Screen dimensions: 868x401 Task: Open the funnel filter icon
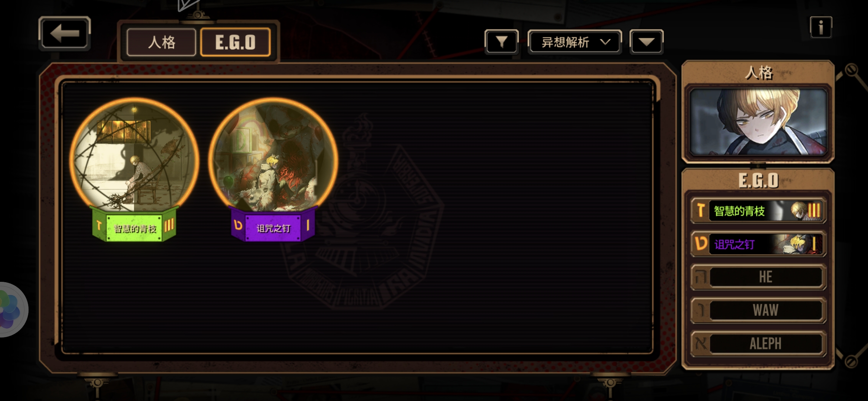[501, 42]
